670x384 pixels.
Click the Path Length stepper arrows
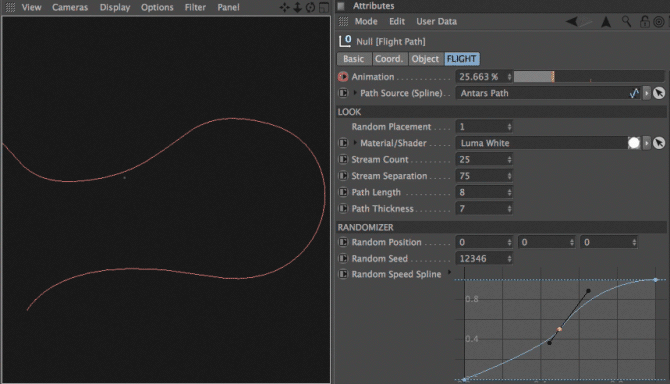coord(509,192)
